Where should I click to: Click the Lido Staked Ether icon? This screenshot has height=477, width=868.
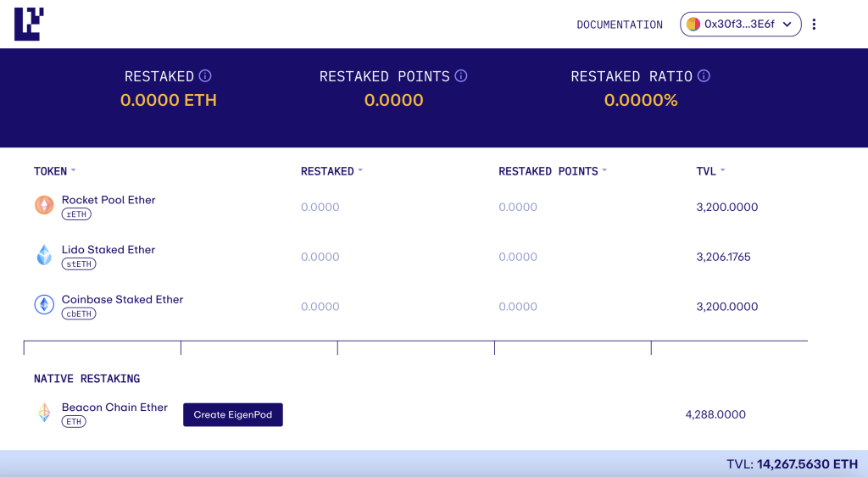coord(44,254)
